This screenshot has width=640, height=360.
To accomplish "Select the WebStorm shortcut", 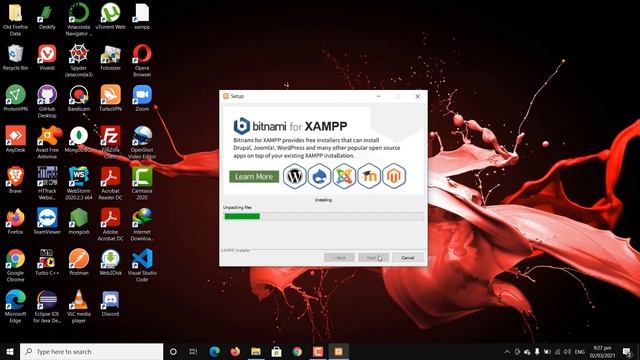I will (79, 183).
